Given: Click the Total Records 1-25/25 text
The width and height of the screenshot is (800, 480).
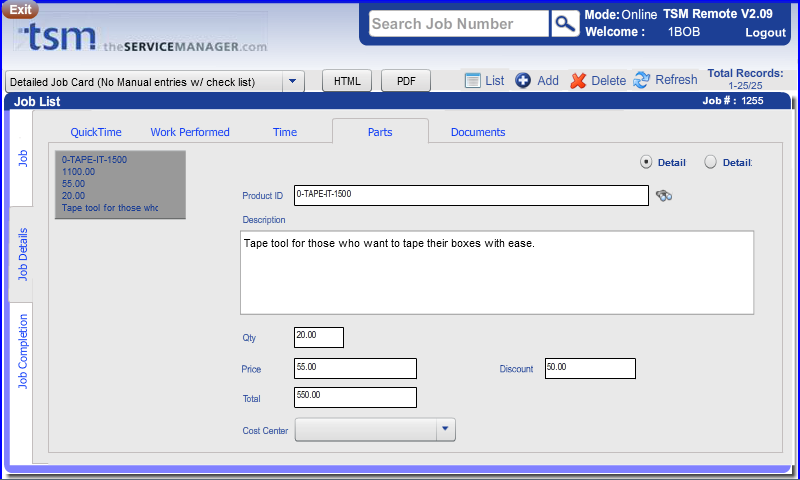Looking at the screenshot, I should 745,79.
